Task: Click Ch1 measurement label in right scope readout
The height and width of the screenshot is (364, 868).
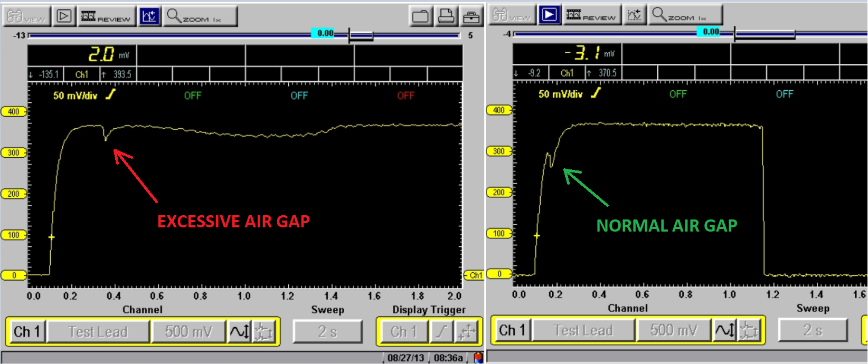Action: tap(567, 73)
